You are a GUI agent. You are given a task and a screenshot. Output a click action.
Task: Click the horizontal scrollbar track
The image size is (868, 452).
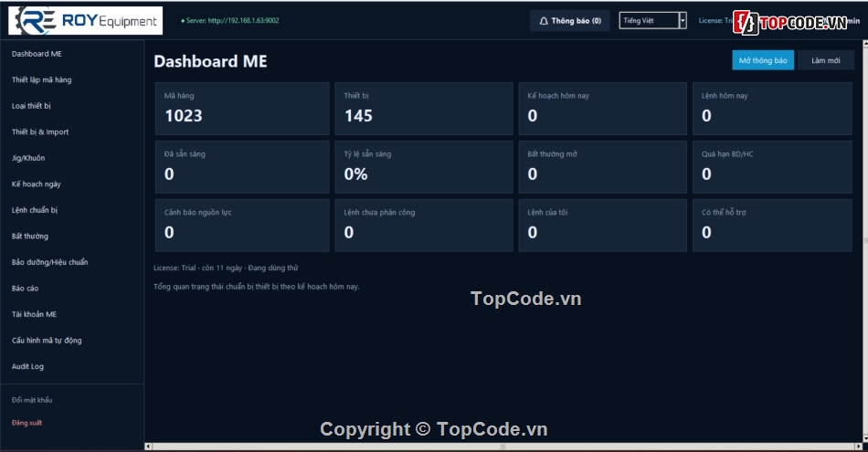coord(503,446)
